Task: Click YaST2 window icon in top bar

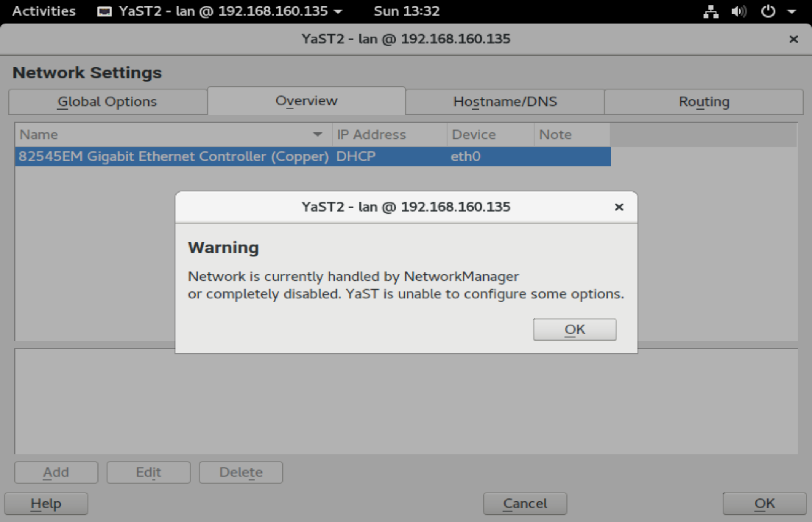Action: point(104,11)
